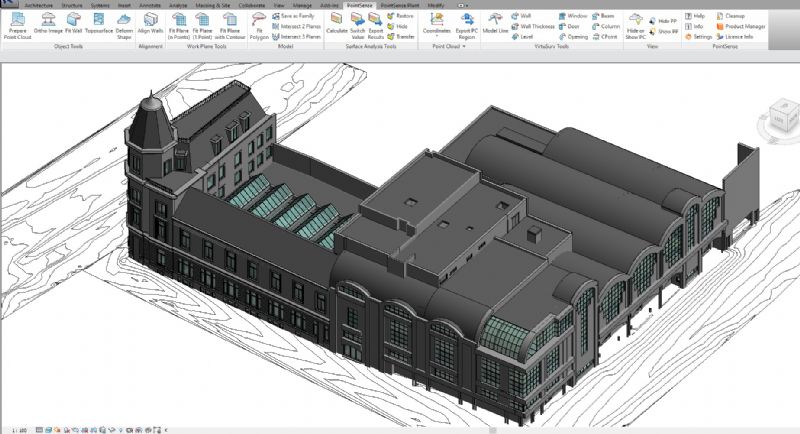Click the Prepare Point Cloud tool
The height and width of the screenshot is (434, 800).
[17, 24]
